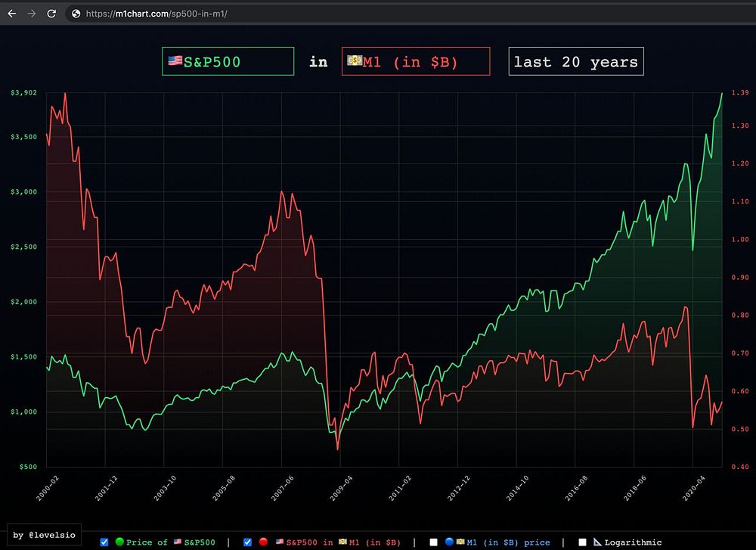Viewport: 756px width, 550px height.
Task: Click the M1 (in $B) price legend label
Action: point(503,542)
